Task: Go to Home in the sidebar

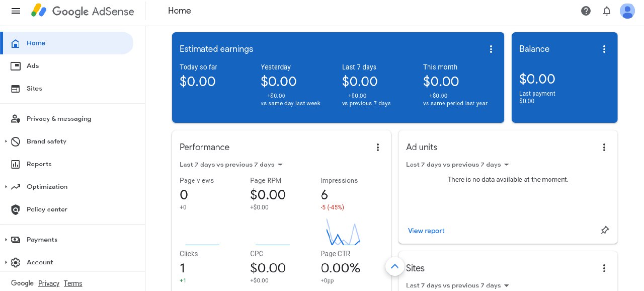Action: [x=67, y=43]
